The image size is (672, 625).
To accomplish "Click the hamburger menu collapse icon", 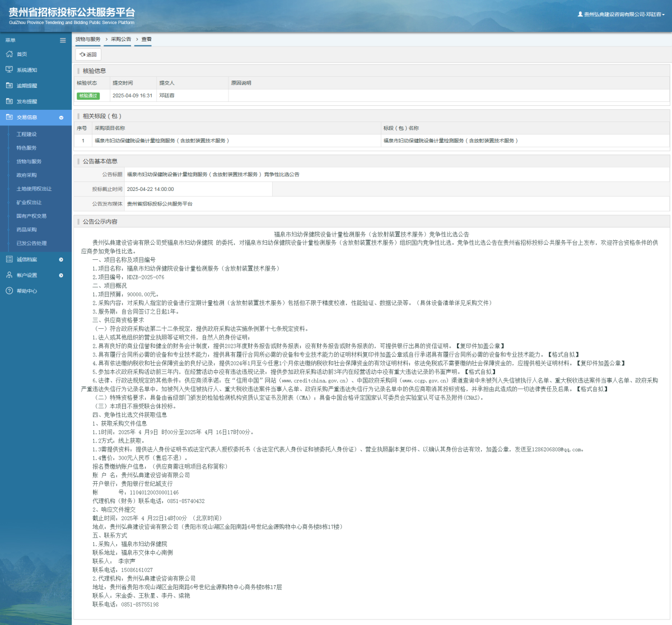I will pyautogui.click(x=63, y=40).
